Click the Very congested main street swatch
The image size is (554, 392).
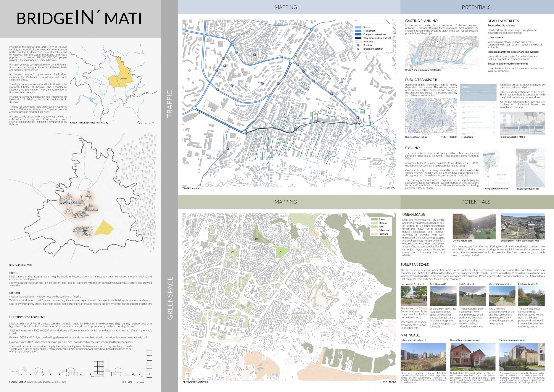358,38
